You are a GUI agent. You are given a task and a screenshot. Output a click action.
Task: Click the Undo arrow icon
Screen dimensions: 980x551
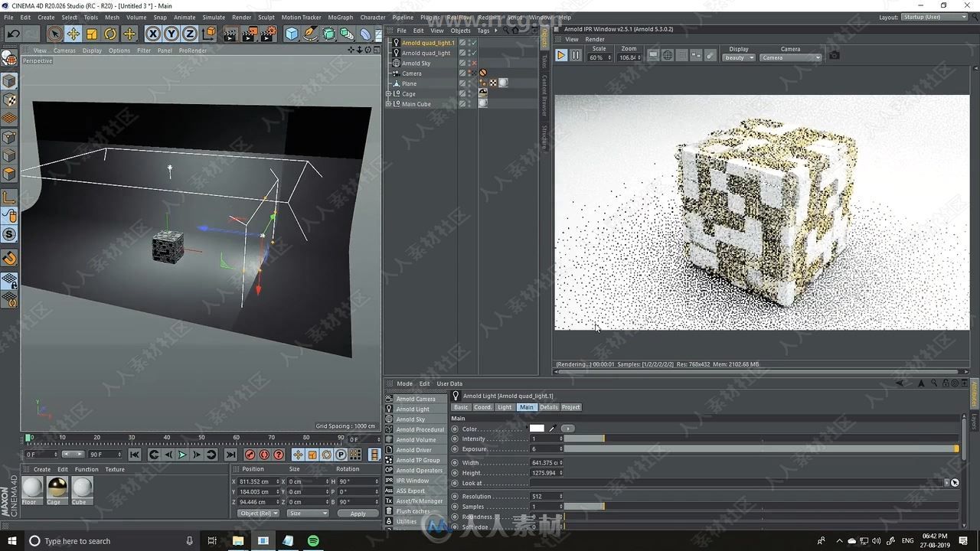14,34
